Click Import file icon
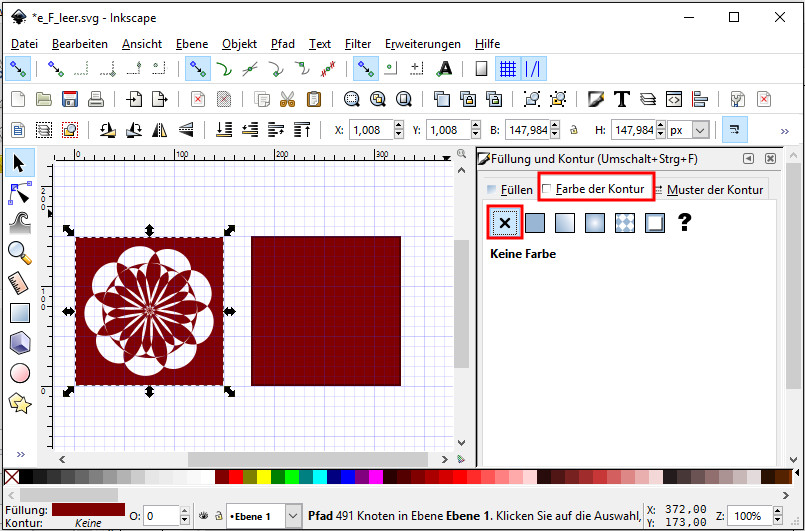Screen dimensions: 805x531 pyautogui.click(x=135, y=99)
